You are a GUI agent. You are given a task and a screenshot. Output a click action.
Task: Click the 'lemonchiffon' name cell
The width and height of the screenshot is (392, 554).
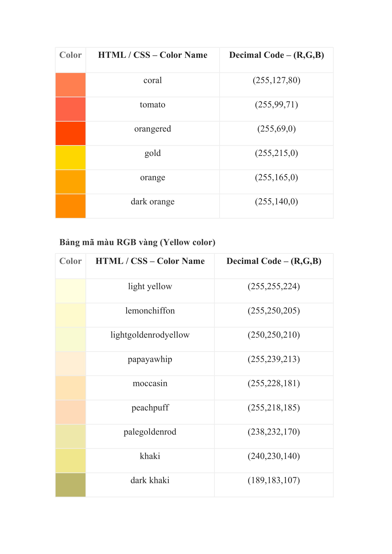[x=150, y=311]
